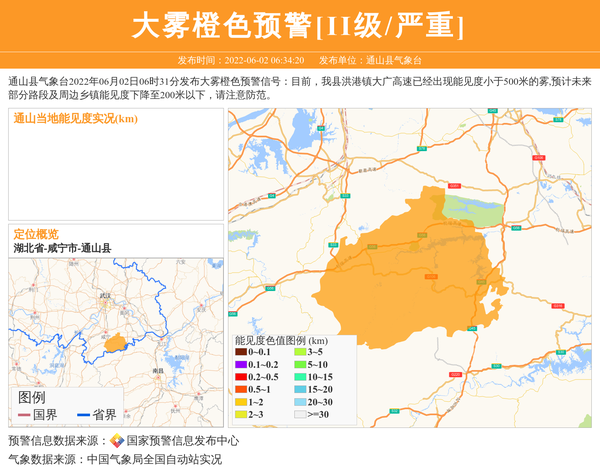Click 湖北省-咸宁市-通山县 location text

[62, 248]
